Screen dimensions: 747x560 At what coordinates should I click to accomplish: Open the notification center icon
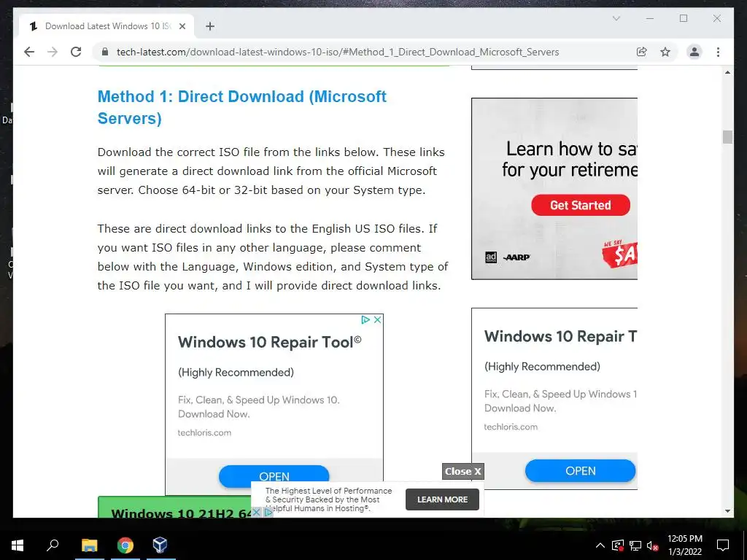tap(723, 545)
